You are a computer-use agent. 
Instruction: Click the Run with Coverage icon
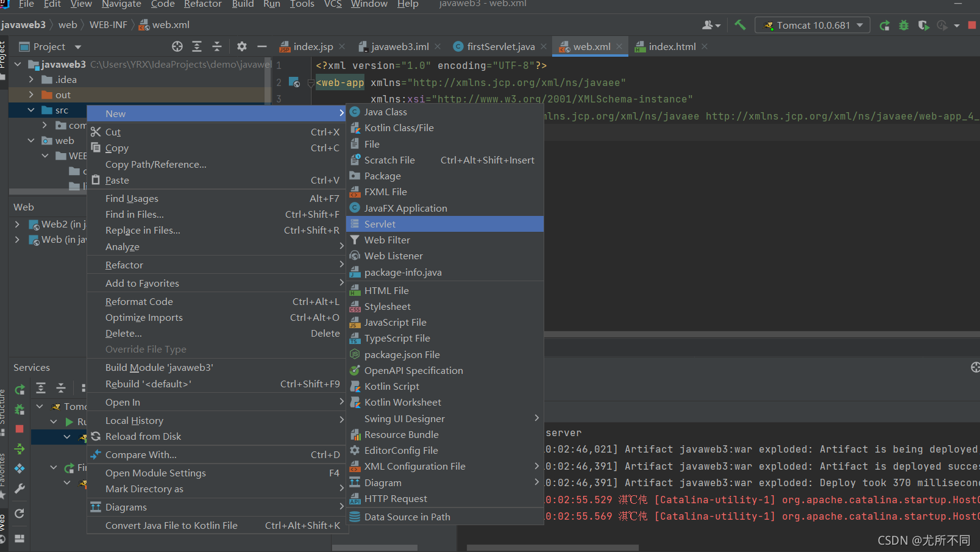click(x=923, y=25)
